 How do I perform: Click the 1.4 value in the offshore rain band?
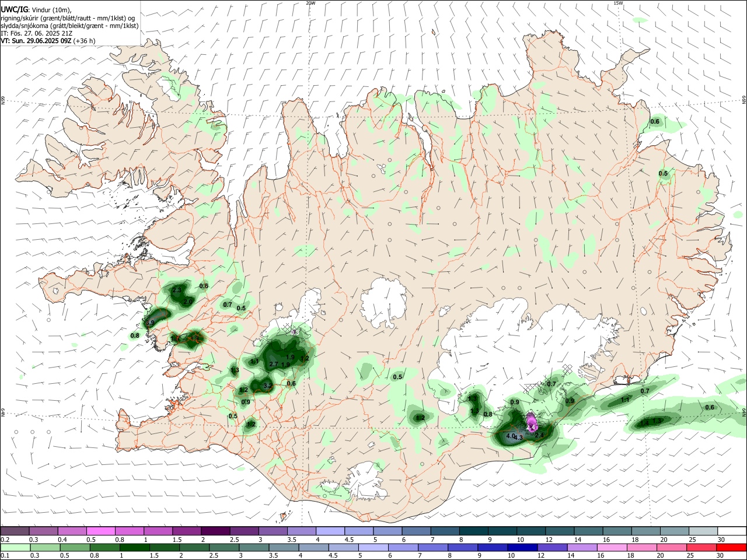pyautogui.click(x=644, y=422)
